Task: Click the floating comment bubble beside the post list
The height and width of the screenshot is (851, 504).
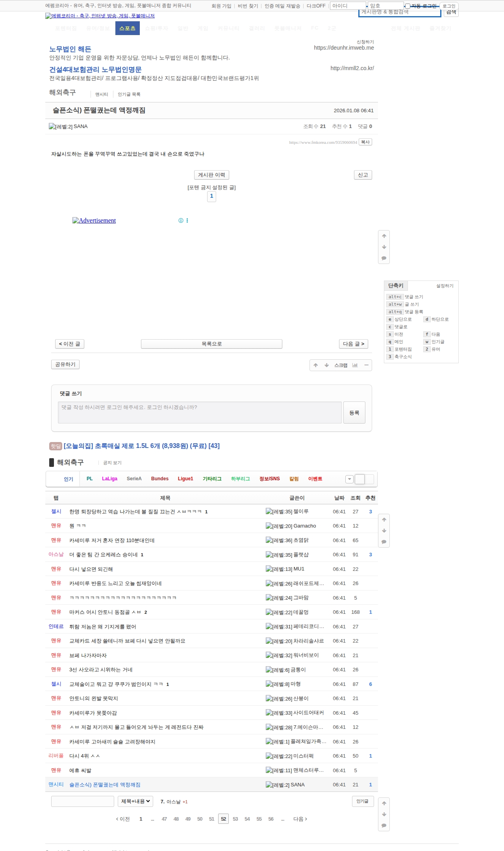Action: click(384, 542)
